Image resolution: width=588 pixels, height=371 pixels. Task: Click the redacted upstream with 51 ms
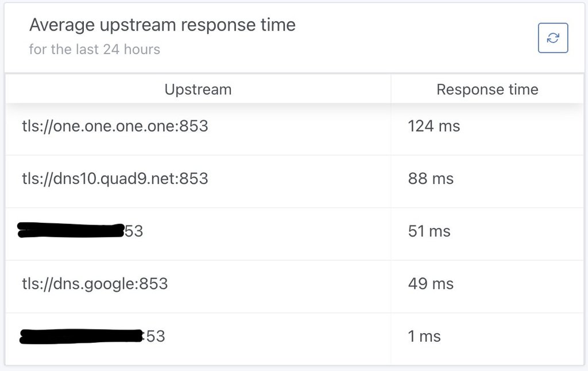(x=80, y=231)
